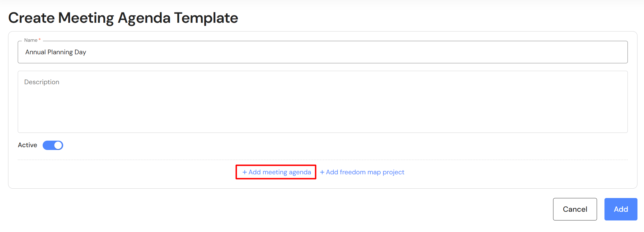
Task: Click the blue Add button
Action: (621, 209)
